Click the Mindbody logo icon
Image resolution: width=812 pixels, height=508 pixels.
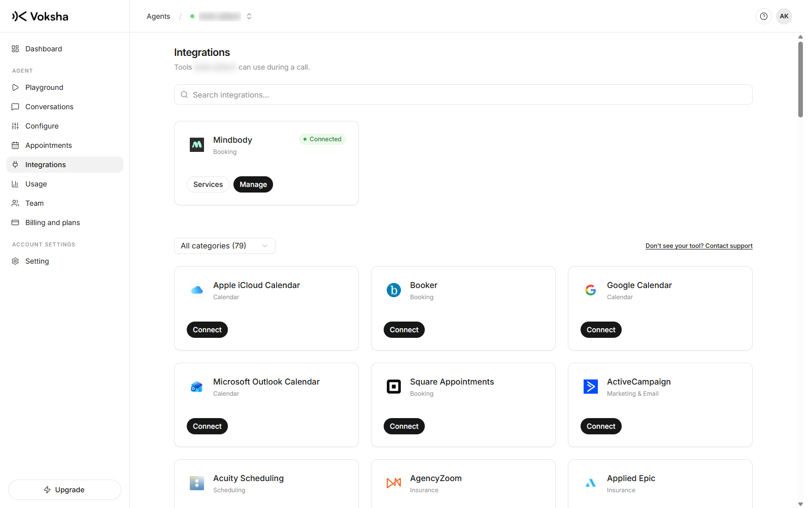(x=197, y=145)
